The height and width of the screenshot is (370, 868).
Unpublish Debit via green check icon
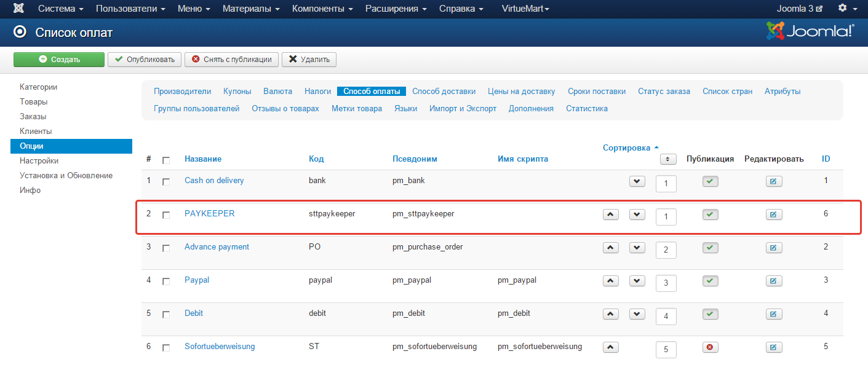[x=710, y=314]
